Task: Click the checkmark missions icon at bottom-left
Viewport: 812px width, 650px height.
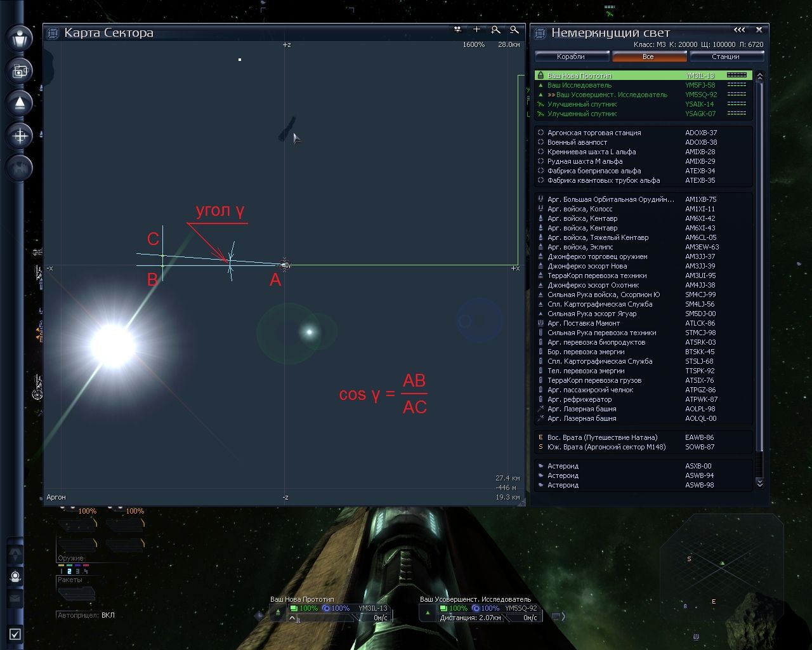Action: tap(15, 633)
